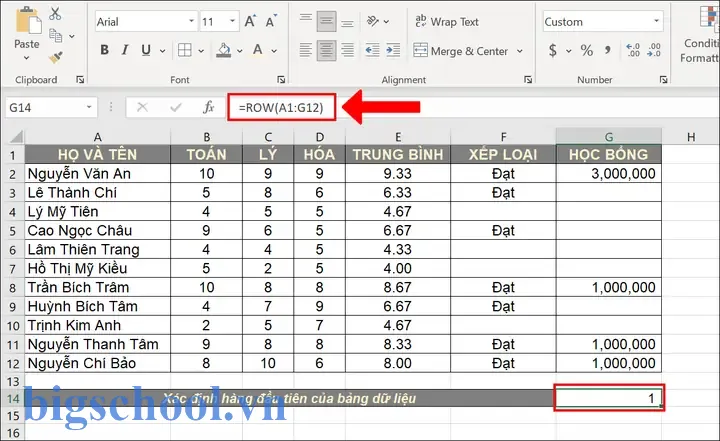Increase font size with large A
720x441 pixels.
250,21
